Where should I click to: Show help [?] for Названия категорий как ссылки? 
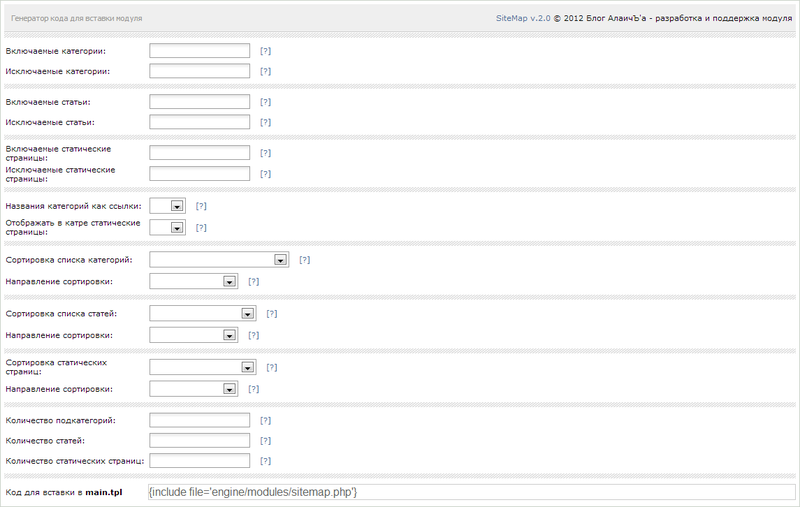201,205
